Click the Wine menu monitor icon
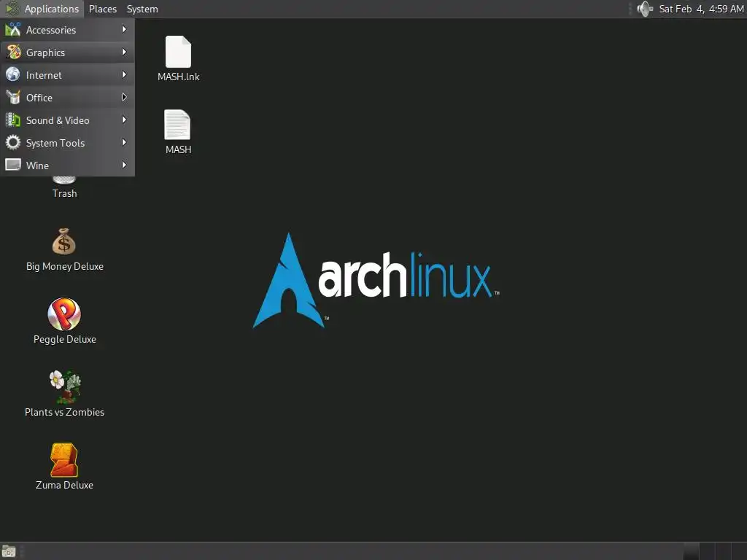Image resolution: width=747 pixels, height=560 pixels. [x=13, y=165]
